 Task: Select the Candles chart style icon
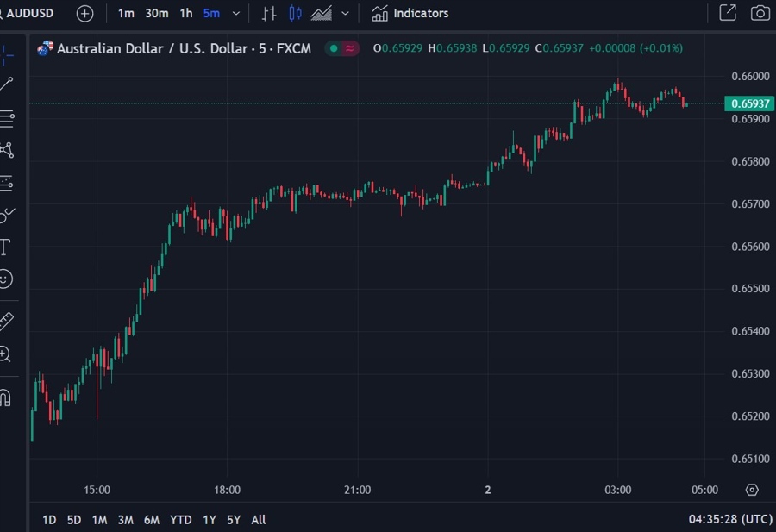click(295, 13)
